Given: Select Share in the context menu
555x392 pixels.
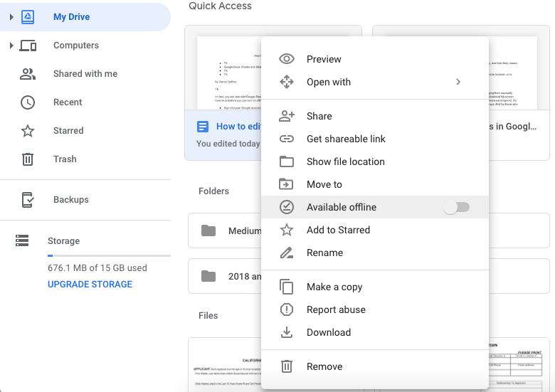Looking at the screenshot, I should 375,116.
